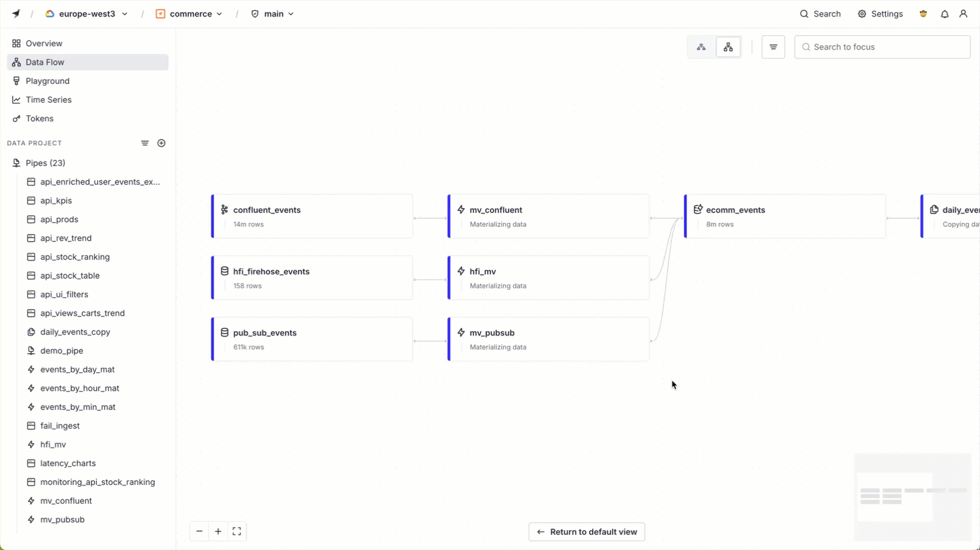Open Settings from the top bar gear icon
This screenshot has width=980, height=550.
coord(880,13)
